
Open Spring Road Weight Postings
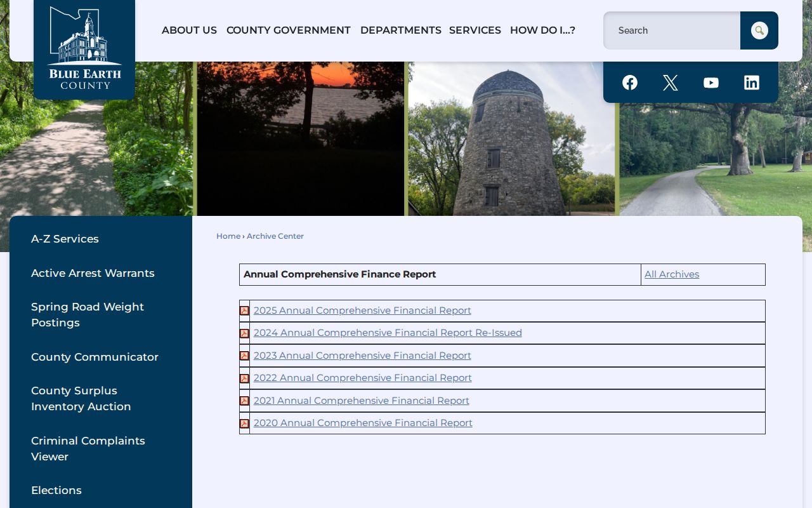point(88,315)
